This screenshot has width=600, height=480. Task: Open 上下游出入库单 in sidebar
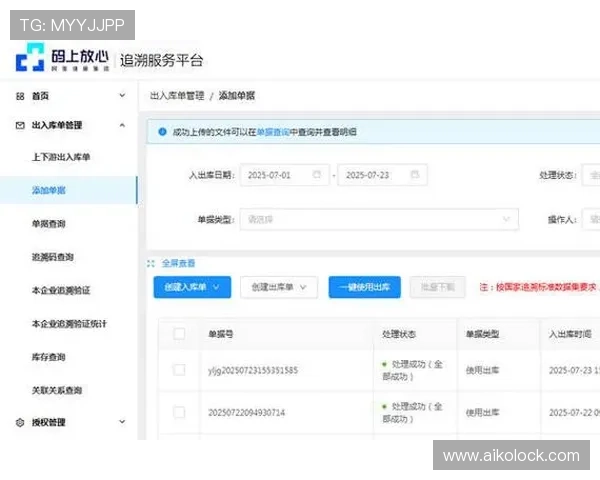click(x=61, y=157)
